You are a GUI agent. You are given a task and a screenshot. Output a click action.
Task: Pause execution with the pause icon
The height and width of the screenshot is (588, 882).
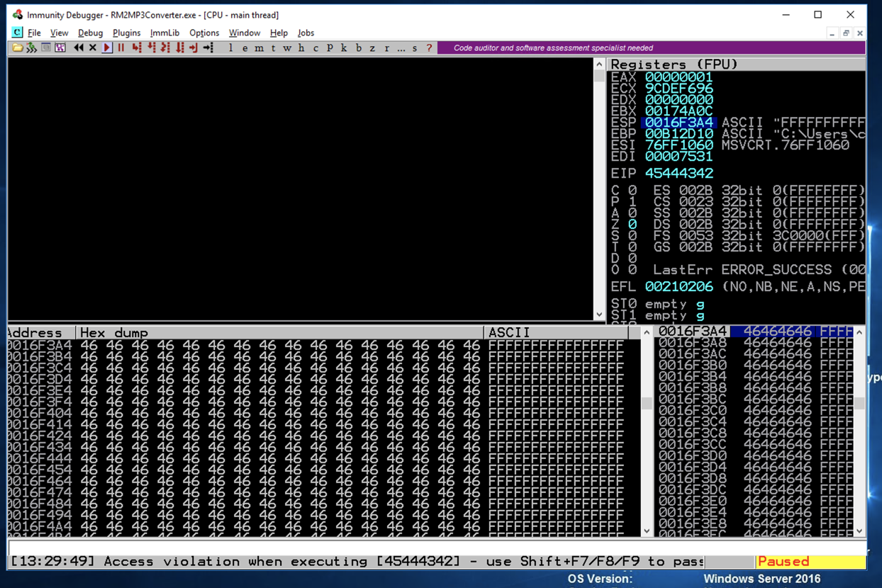121,47
